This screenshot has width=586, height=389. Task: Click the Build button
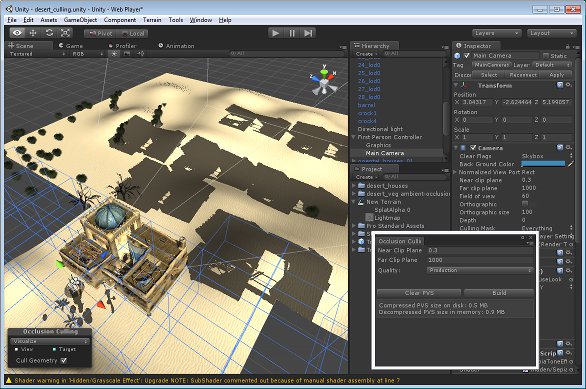(499, 293)
